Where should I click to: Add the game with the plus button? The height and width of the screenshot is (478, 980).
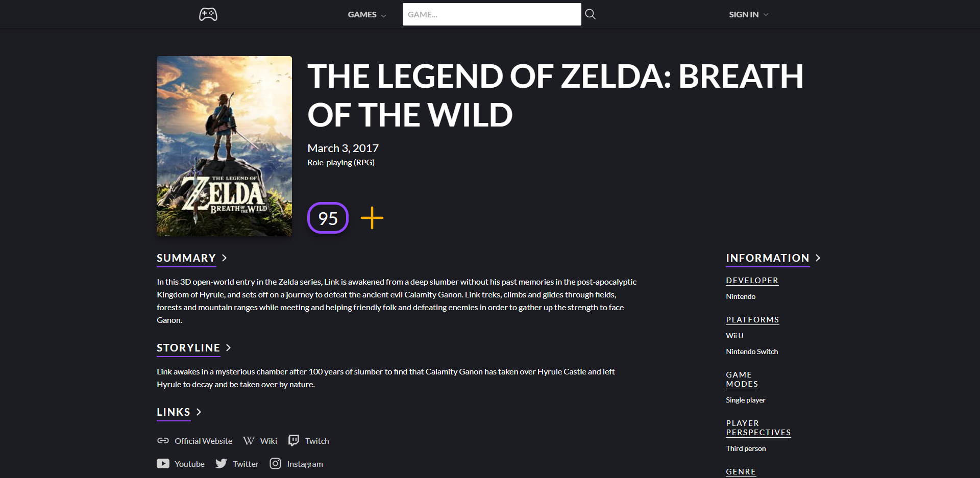point(372,218)
